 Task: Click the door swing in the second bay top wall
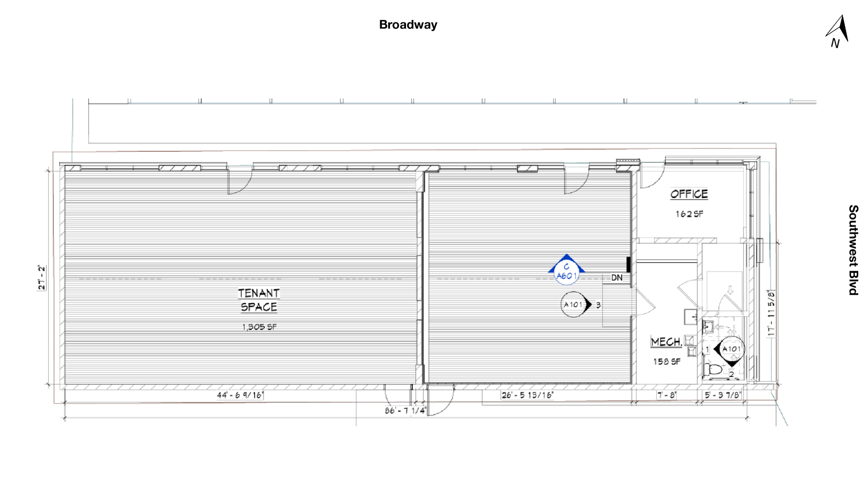(576, 180)
